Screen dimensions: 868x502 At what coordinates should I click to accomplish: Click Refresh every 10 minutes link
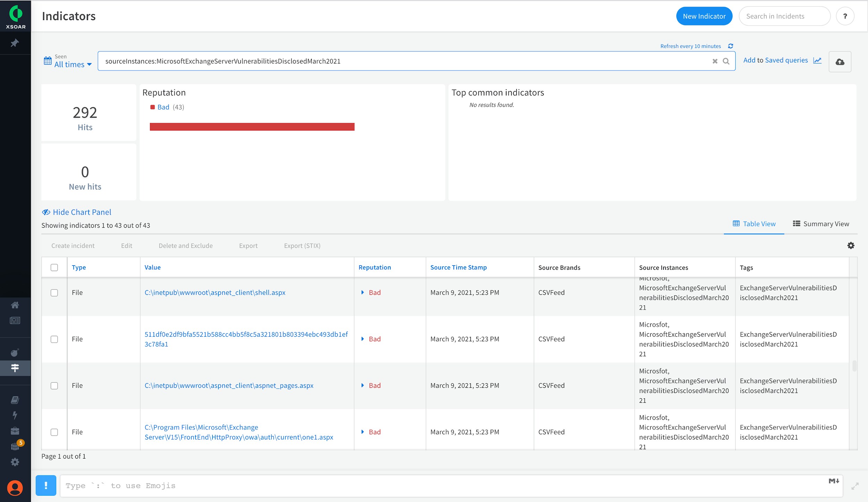pyautogui.click(x=691, y=46)
